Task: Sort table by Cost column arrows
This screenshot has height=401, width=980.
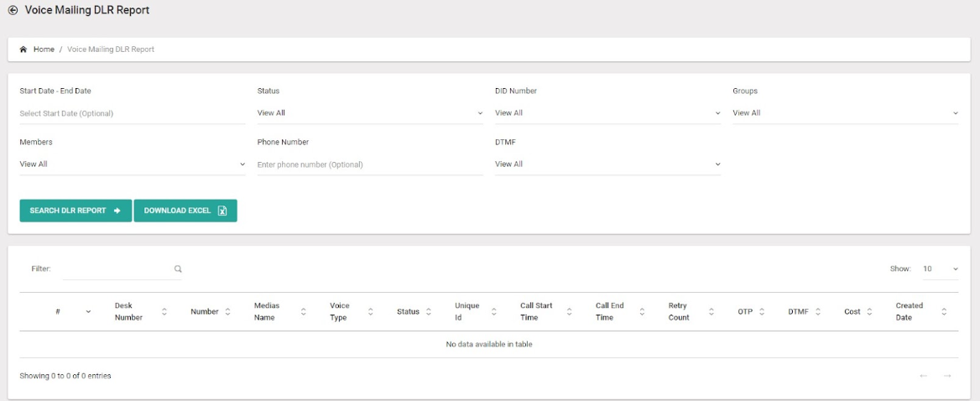Action: click(x=869, y=312)
